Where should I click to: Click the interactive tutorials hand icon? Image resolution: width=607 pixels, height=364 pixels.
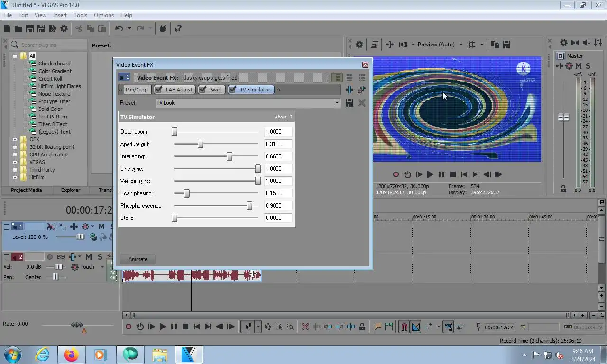[163, 28]
